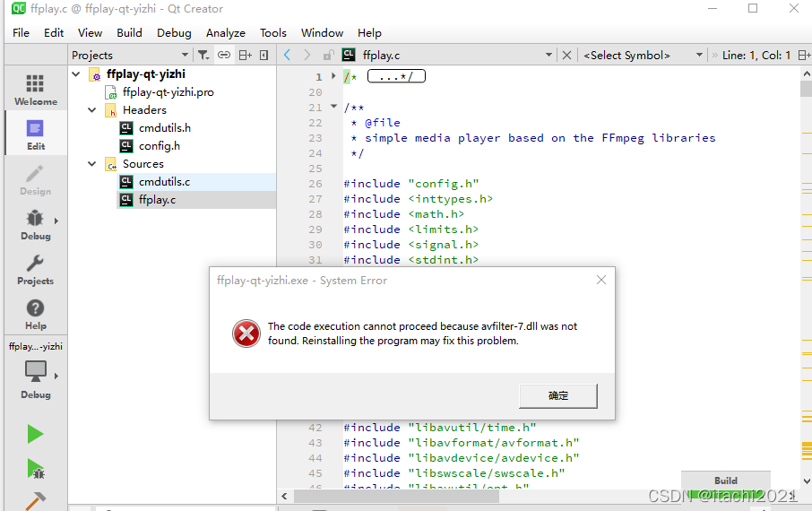Select config.h header file

[x=159, y=146]
